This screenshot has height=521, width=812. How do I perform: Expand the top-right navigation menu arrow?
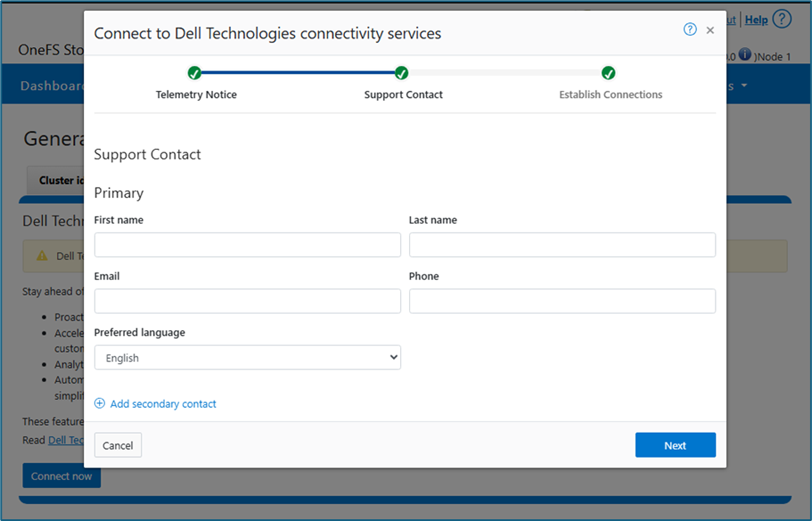click(744, 86)
